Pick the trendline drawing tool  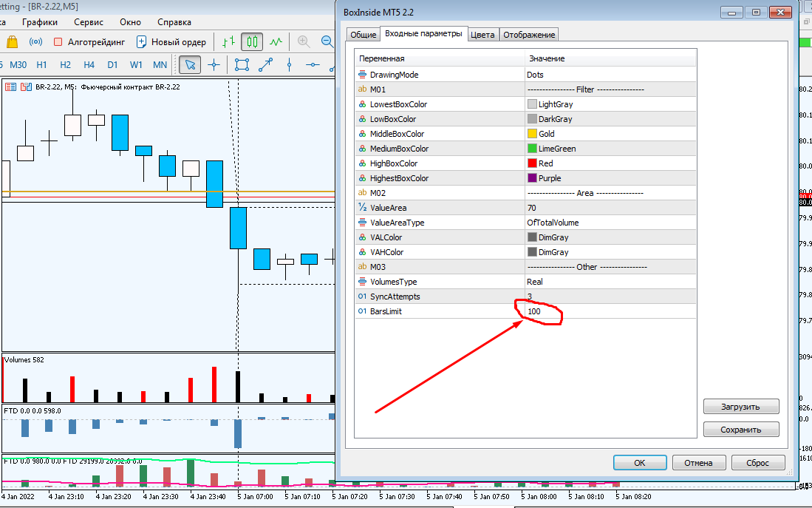(x=266, y=65)
